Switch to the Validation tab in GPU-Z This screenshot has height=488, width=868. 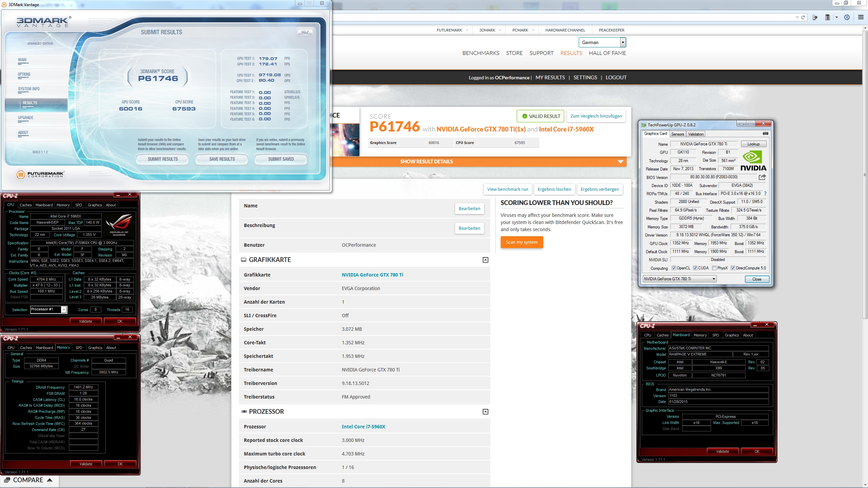(x=696, y=134)
